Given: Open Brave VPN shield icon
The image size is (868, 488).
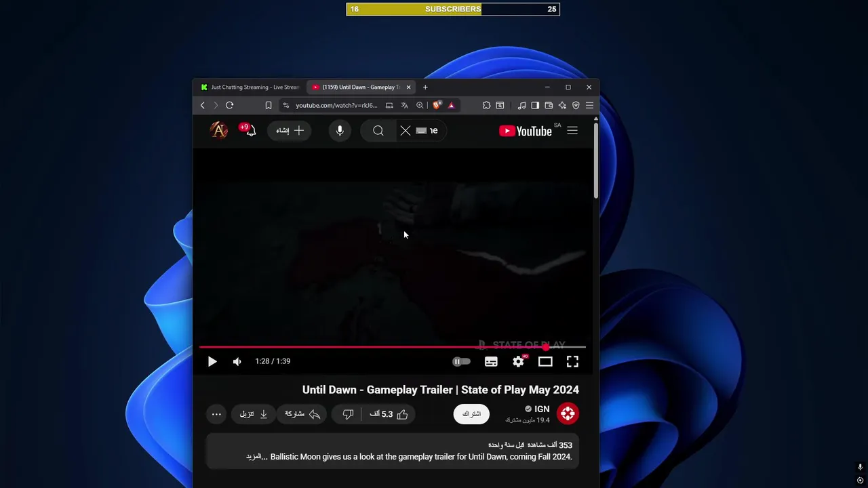Looking at the screenshot, I should click(x=576, y=105).
